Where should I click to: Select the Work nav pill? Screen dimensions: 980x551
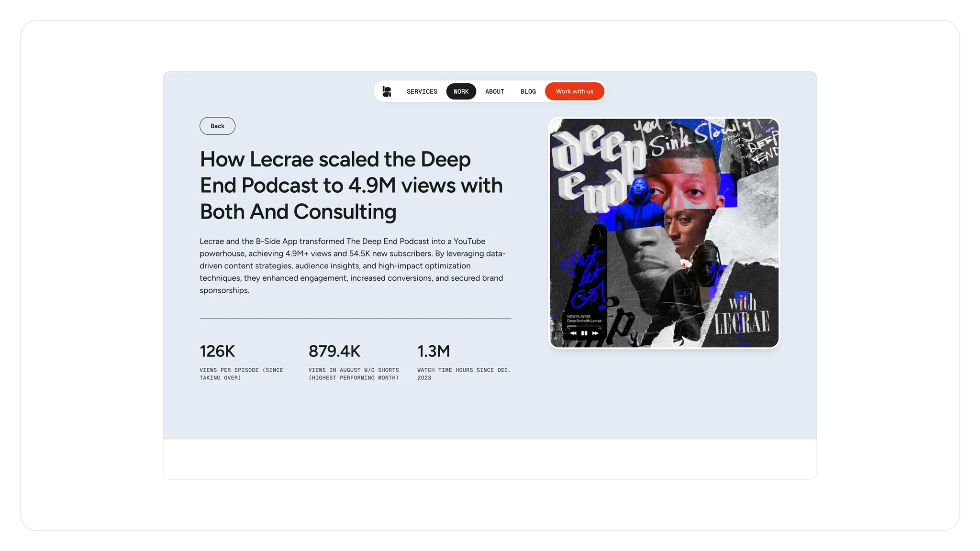point(461,91)
